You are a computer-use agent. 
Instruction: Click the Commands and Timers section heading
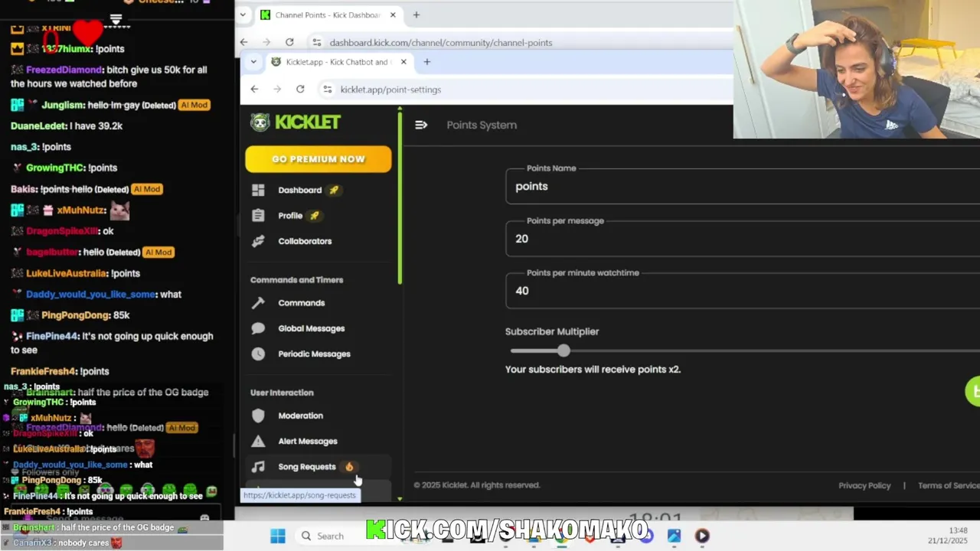click(x=296, y=280)
